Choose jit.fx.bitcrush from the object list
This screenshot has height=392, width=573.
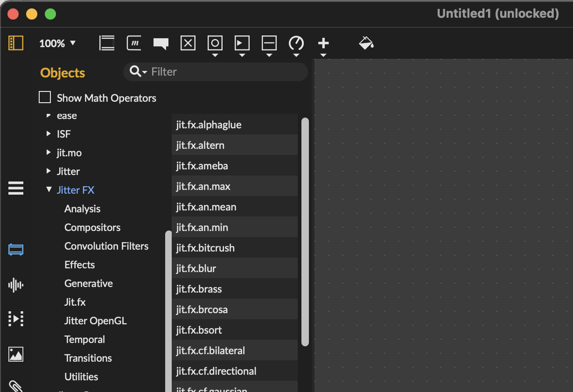pos(205,248)
